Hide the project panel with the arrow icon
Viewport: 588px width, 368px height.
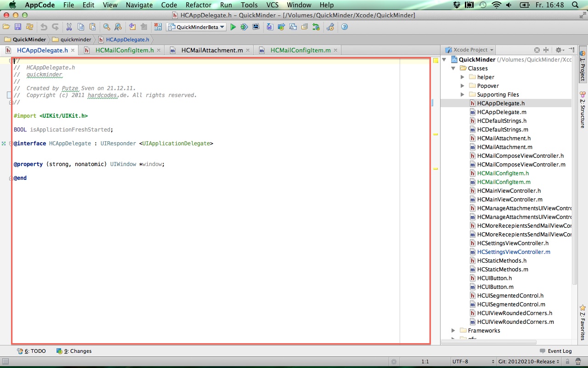pyautogui.click(x=571, y=50)
